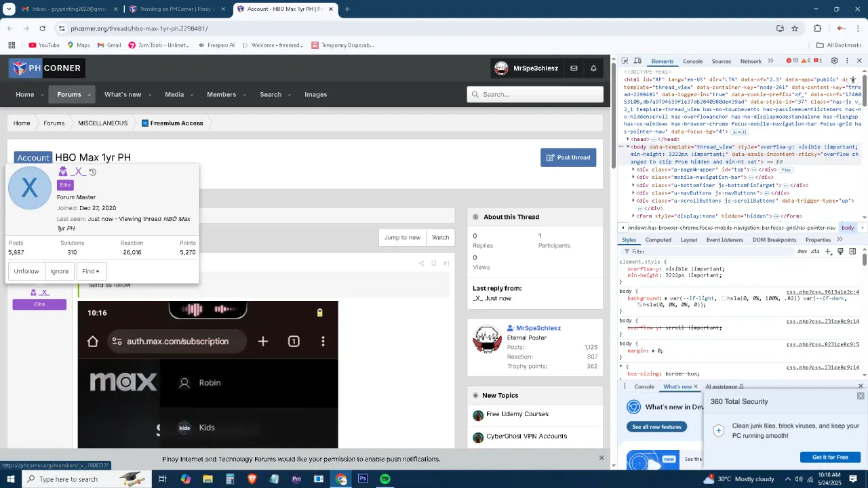Open the AI assistance drawer tab
The image size is (868, 488).
pos(724,387)
